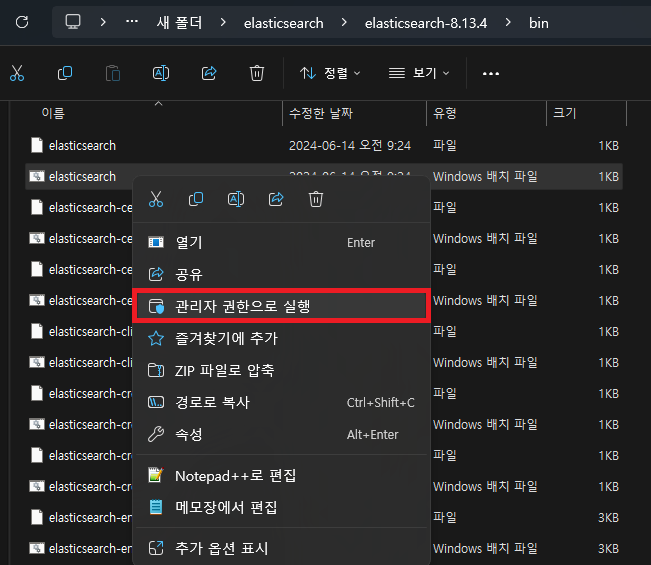651x565 pixels.
Task: Navigate to 새 폴더 breadcrumb
Action: pyautogui.click(x=179, y=22)
